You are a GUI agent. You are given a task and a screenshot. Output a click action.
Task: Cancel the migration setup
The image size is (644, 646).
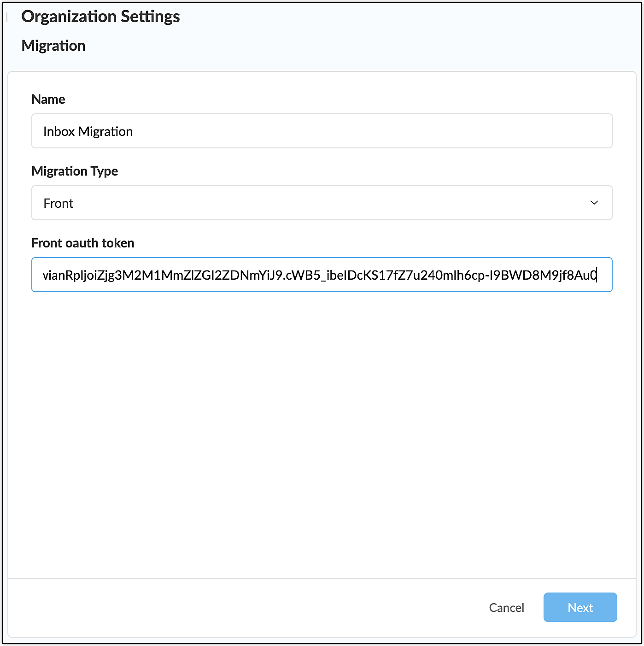pos(506,607)
